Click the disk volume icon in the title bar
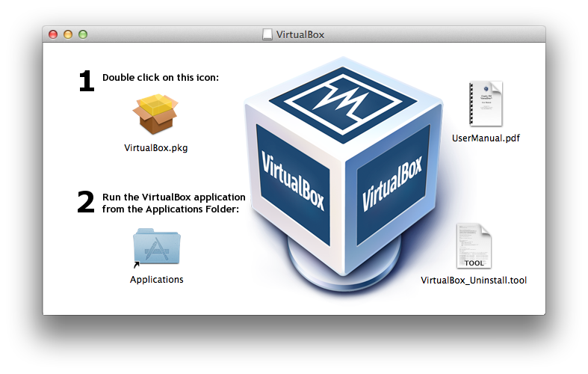Screen dimensions: 588x374 (x=267, y=34)
